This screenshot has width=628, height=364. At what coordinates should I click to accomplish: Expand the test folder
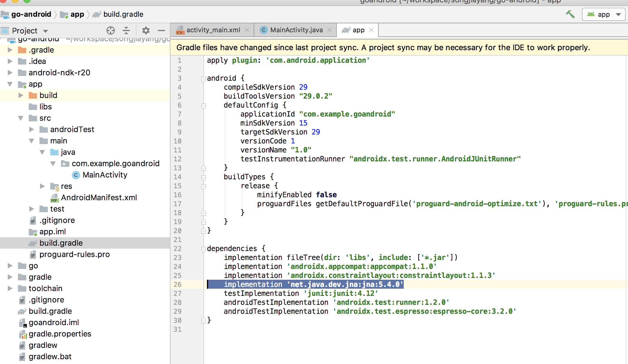tap(32, 209)
